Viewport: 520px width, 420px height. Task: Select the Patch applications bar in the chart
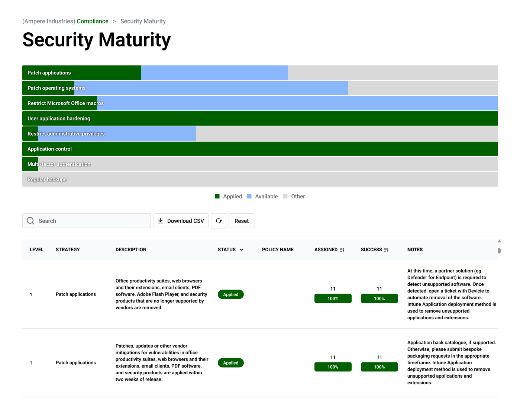[x=81, y=72]
